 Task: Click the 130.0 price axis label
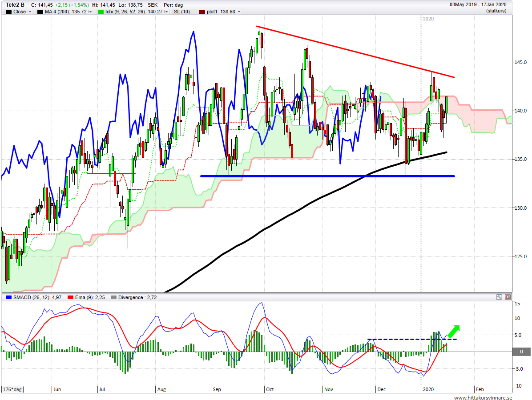tap(521, 208)
